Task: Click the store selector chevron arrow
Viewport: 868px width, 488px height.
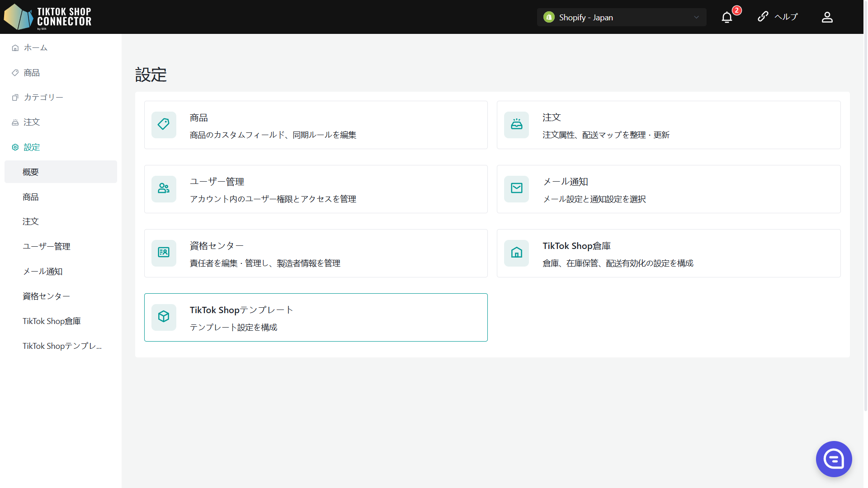Action: pos(696,18)
